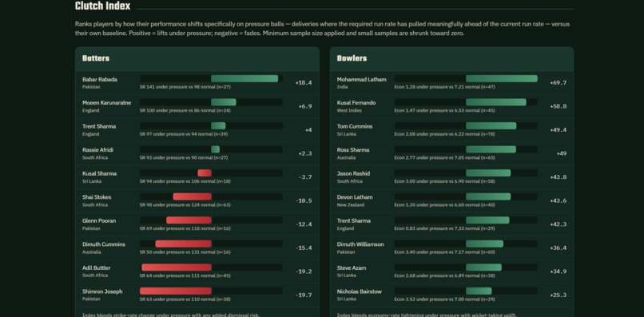Click Moeen Karunaratne's green pressure bar
Viewport: 644px width, 317px height.
tap(224, 102)
